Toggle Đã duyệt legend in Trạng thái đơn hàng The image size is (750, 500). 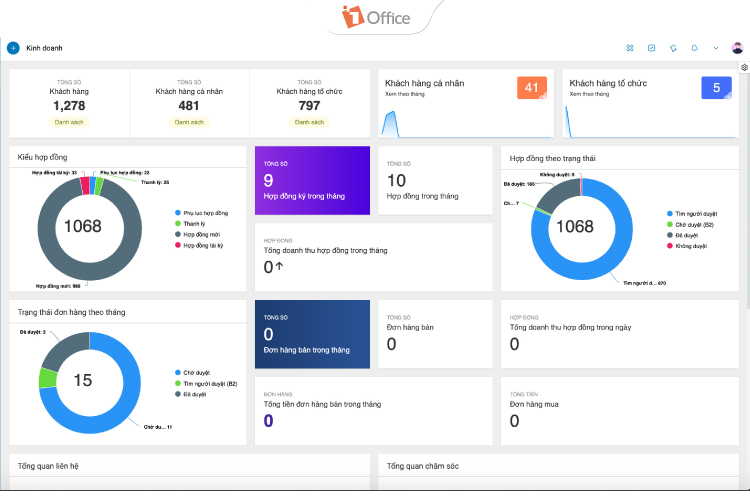point(190,394)
